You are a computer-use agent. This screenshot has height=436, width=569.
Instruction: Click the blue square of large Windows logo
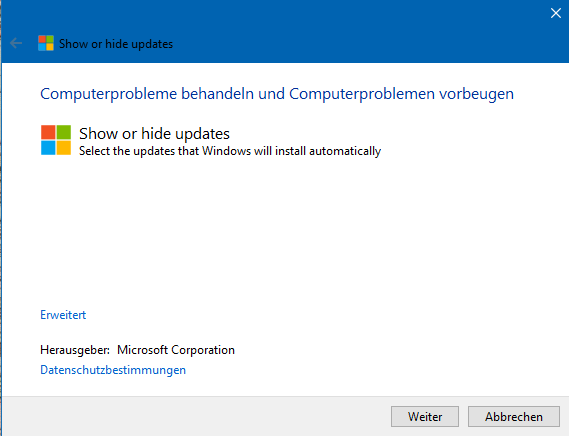48,148
